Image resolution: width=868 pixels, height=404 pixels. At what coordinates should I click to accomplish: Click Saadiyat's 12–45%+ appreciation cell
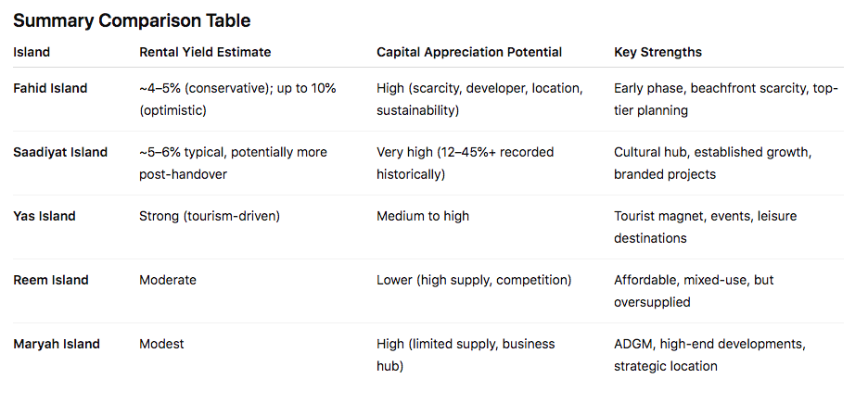[465, 163]
